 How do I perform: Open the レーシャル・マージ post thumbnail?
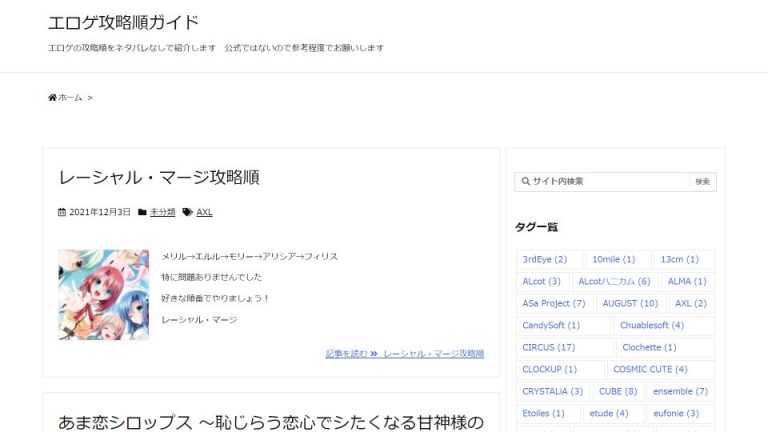click(x=103, y=294)
